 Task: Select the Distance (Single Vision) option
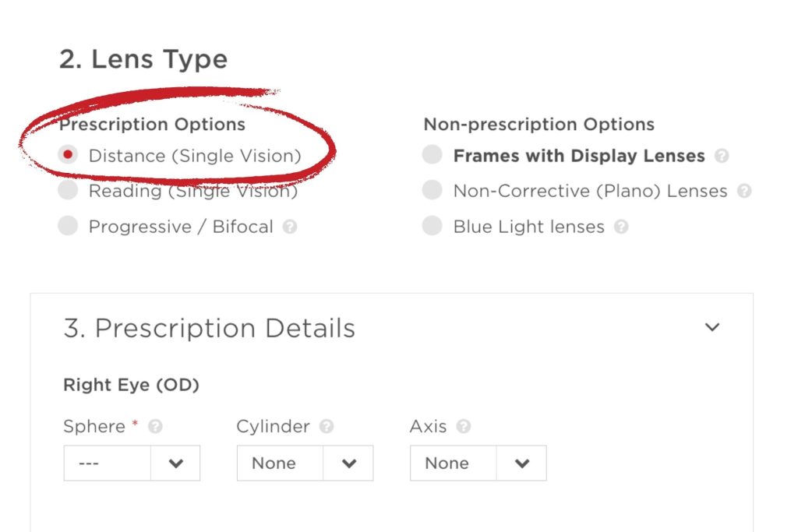point(69,156)
